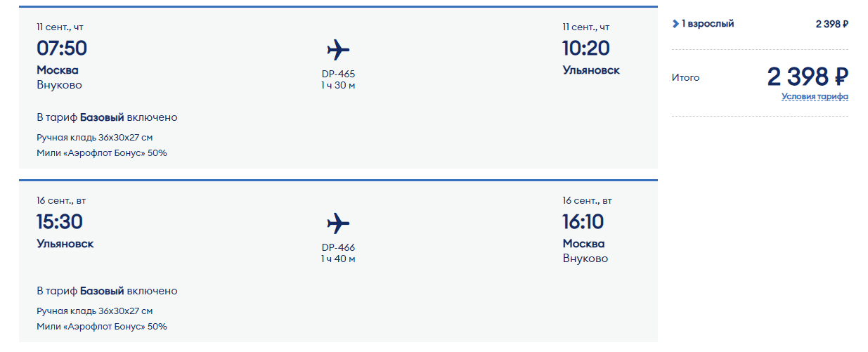This screenshot has height=352, width=868.
Task: Click the 1 ч 40 м duration
Action: pyautogui.click(x=338, y=259)
